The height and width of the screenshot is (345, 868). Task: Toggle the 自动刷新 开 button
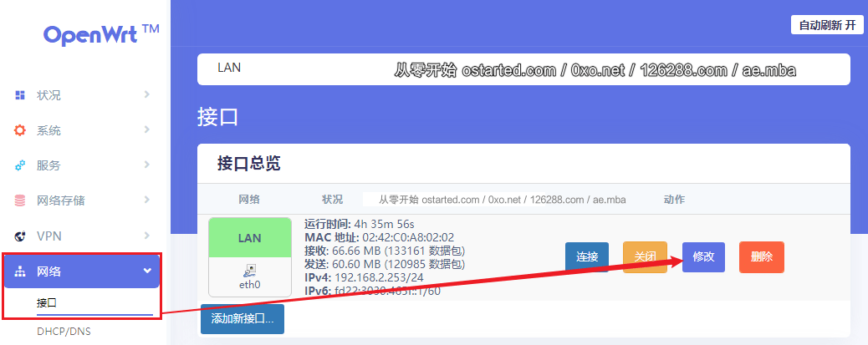827,25
